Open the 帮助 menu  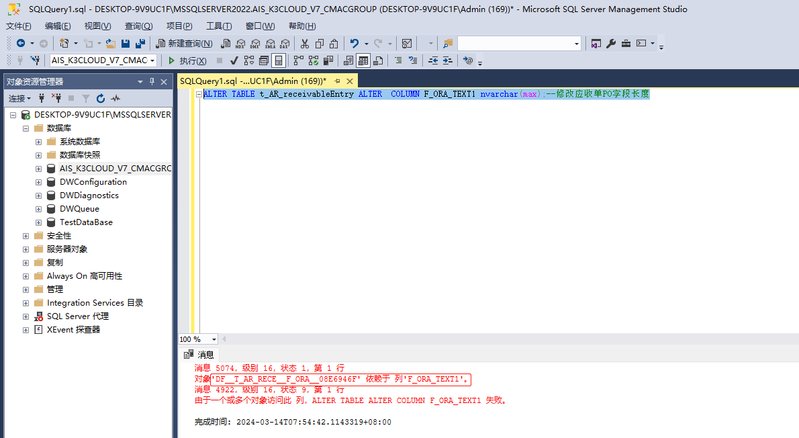302,26
